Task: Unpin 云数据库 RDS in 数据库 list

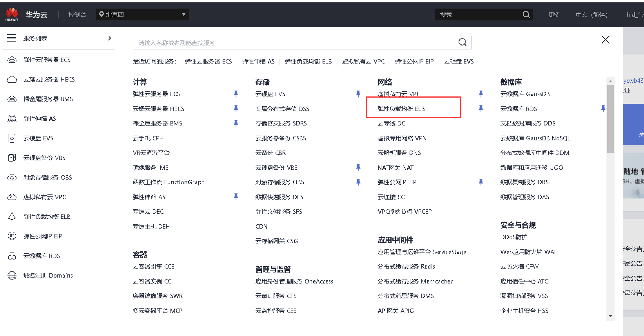Action: [603, 109]
